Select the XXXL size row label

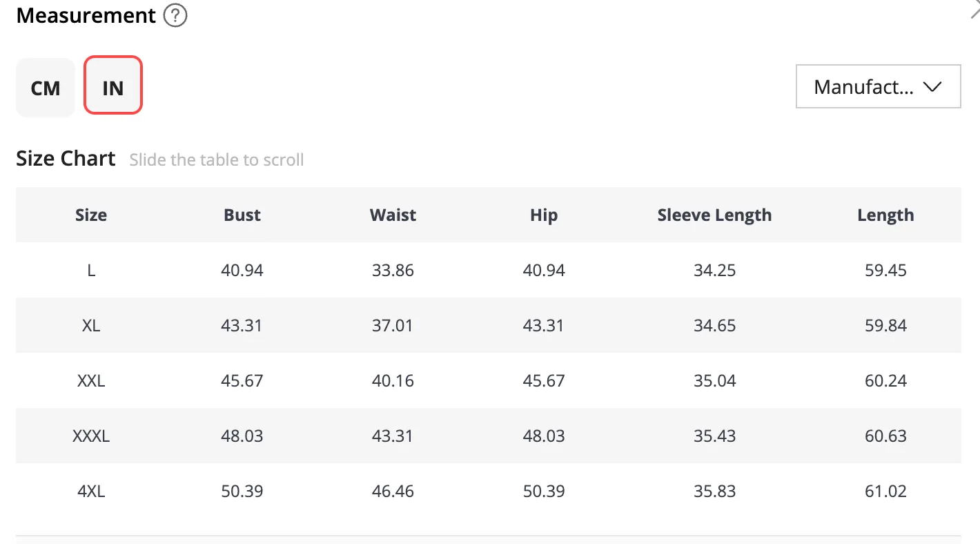(91, 436)
